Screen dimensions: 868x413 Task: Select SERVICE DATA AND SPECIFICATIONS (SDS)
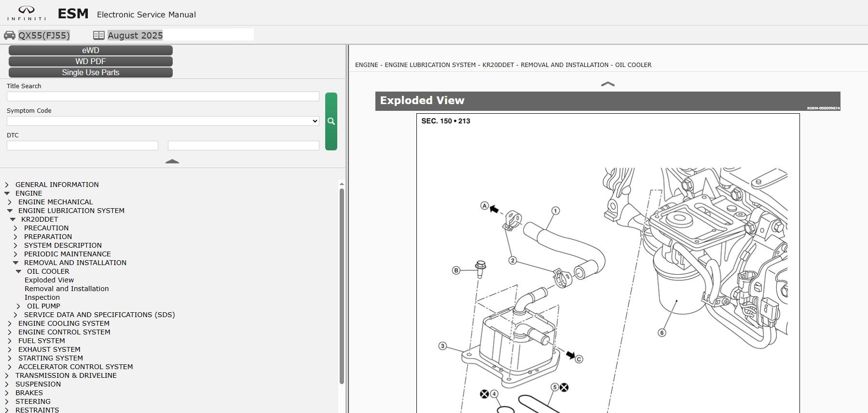[x=99, y=315]
